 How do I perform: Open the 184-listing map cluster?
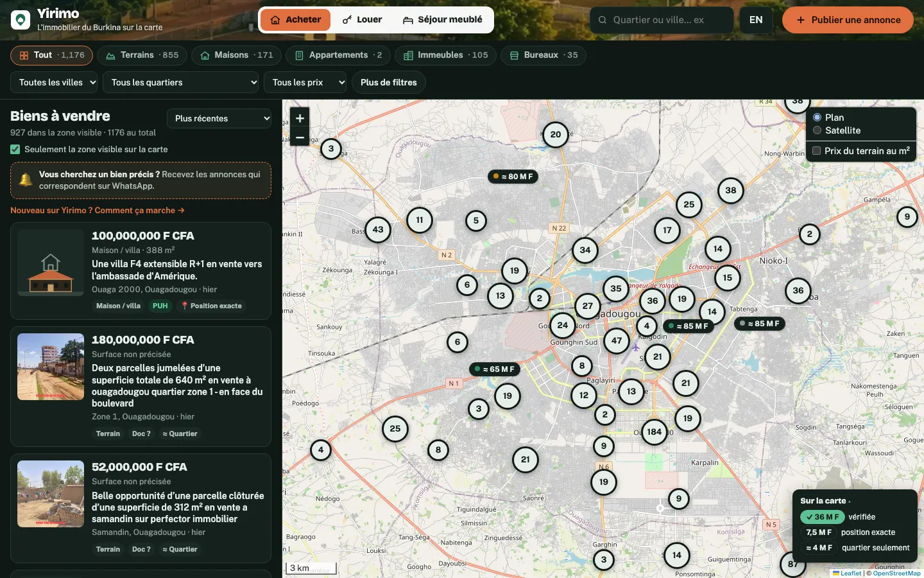coord(654,432)
